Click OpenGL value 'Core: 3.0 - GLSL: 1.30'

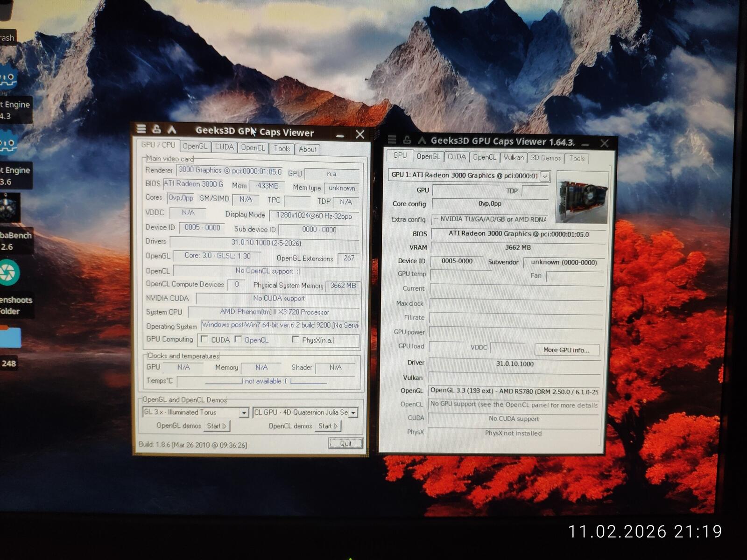click(x=218, y=256)
